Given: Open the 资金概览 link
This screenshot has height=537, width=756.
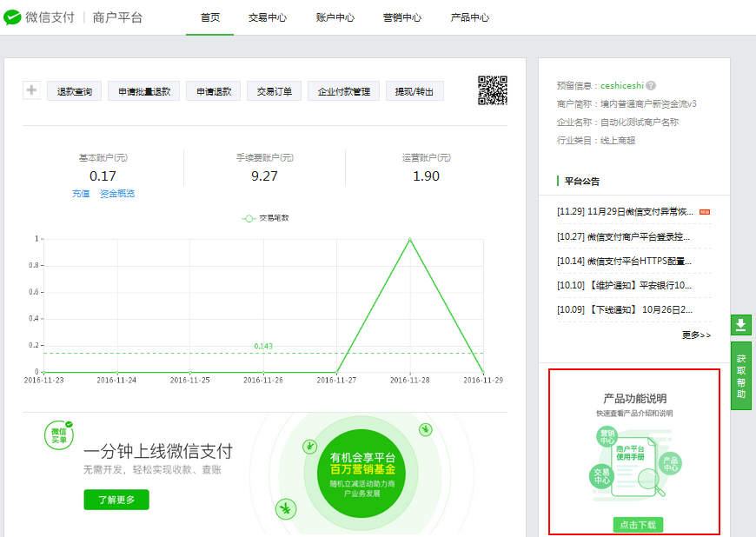Looking at the screenshot, I should [x=117, y=194].
